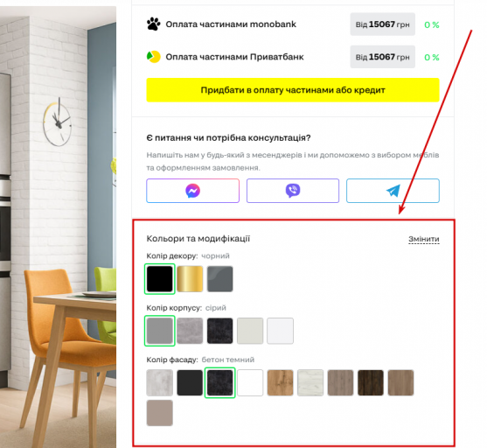The height and width of the screenshot is (448, 487).
Task: Click the бетон темний facade value
Action: pyautogui.click(x=228, y=360)
